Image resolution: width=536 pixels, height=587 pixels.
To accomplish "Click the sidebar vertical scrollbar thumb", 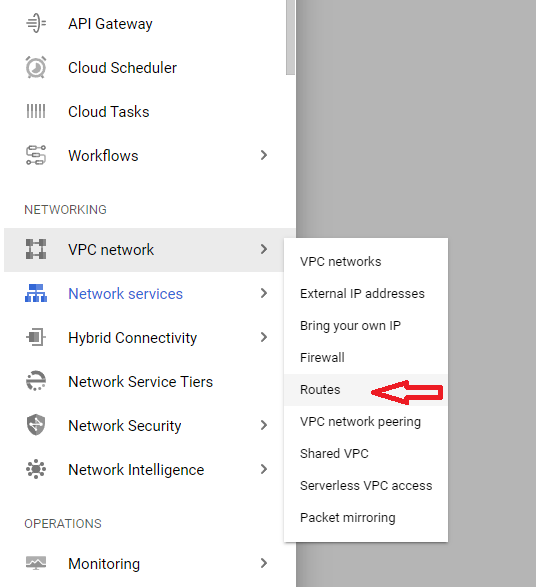I will [x=290, y=37].
